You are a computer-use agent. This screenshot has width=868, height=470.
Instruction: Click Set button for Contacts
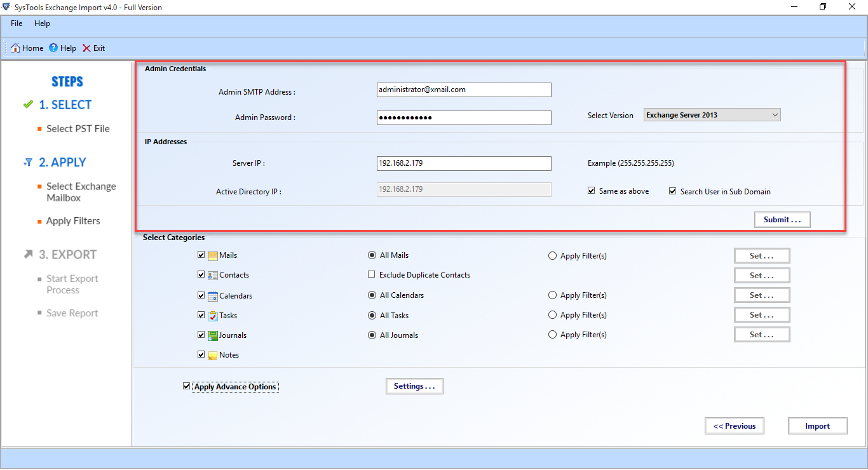[x=762, y=276]
